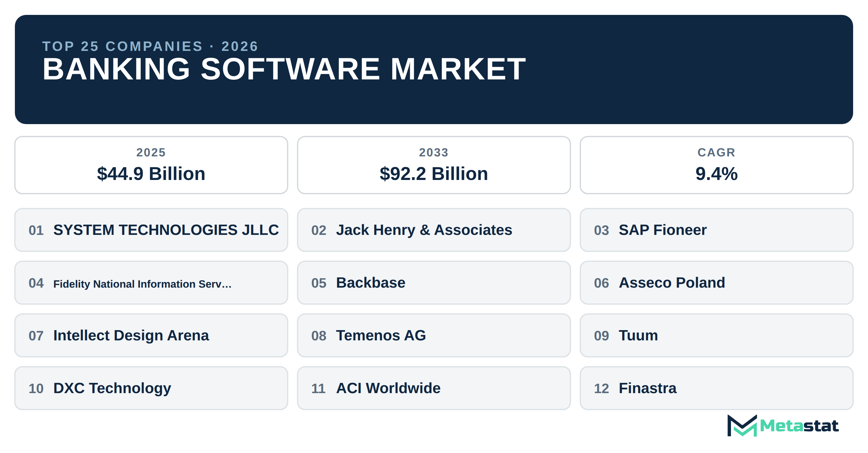Click the Metastat logo
This screenshot has width=868, height=453.
coord(782,426)
